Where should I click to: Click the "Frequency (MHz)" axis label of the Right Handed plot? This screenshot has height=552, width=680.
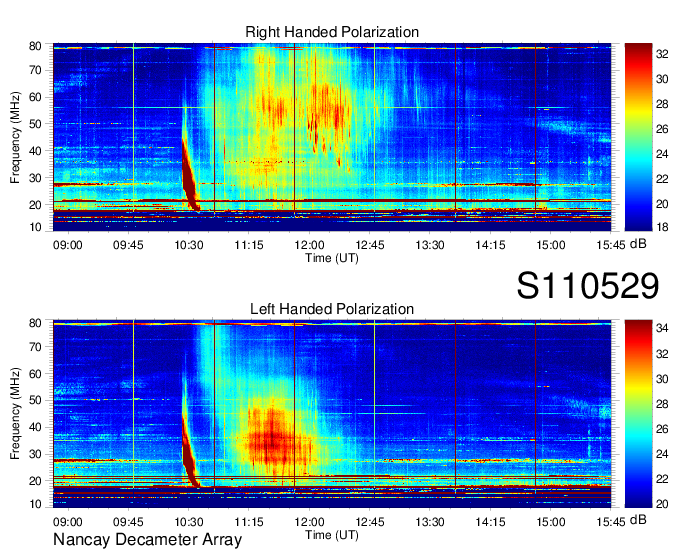(x=15, y=137)
